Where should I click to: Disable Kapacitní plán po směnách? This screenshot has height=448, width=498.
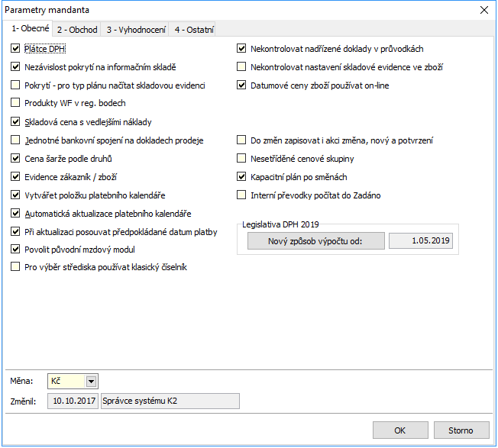(x=241, y=177)
